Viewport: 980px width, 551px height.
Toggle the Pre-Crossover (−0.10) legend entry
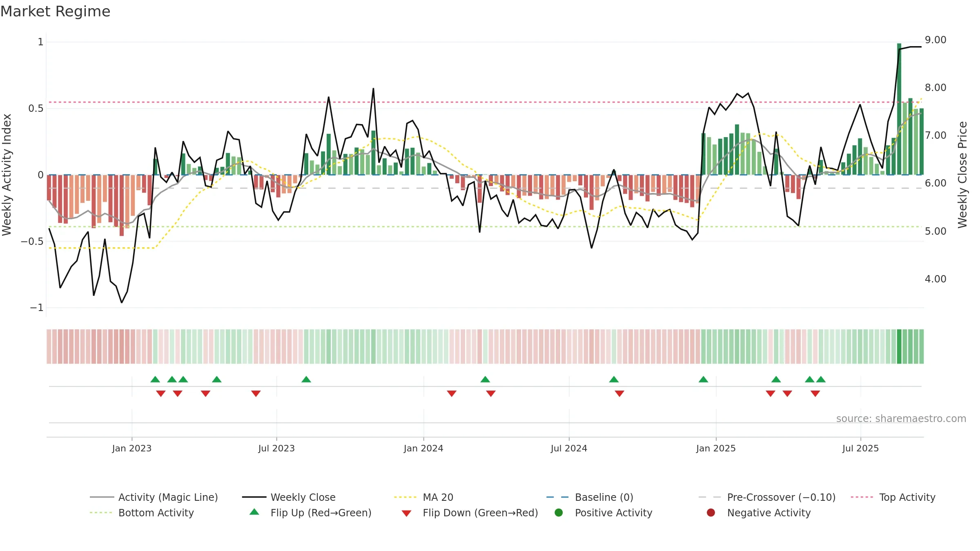pyautogui.click(x=767, y=497)
